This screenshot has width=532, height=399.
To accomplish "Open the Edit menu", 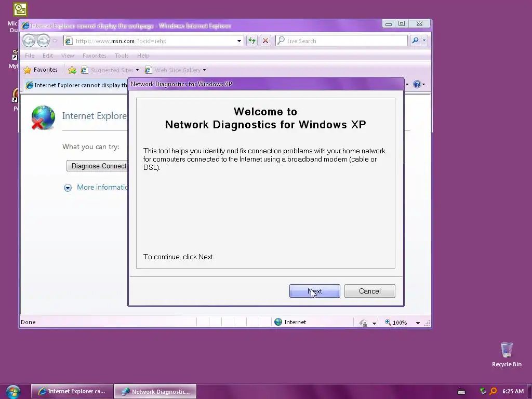I will click(47, 56).
